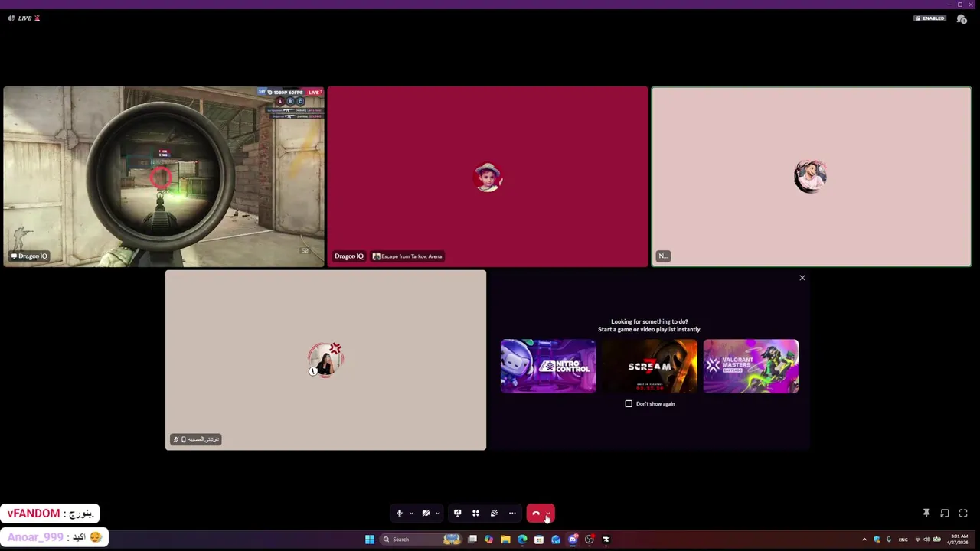This screenshot has height=551, width=980.
Task: Open more call options ellipsis
Action: click(512, 514)
